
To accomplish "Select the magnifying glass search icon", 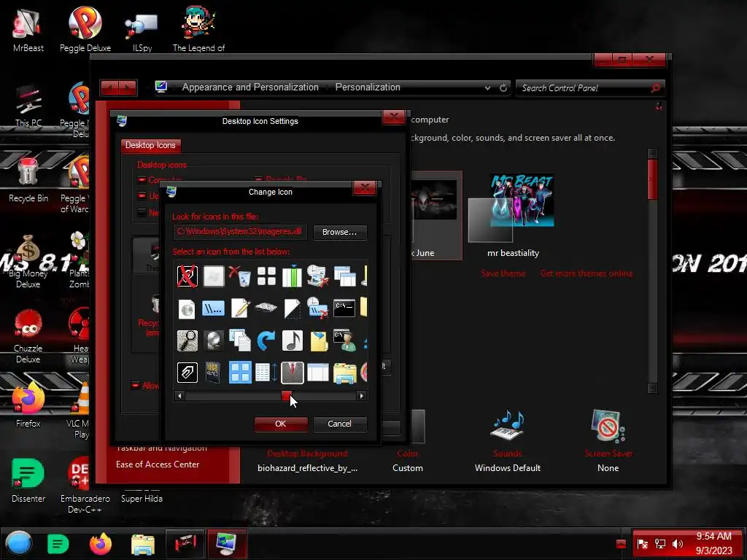I will (x=187, y=341).
